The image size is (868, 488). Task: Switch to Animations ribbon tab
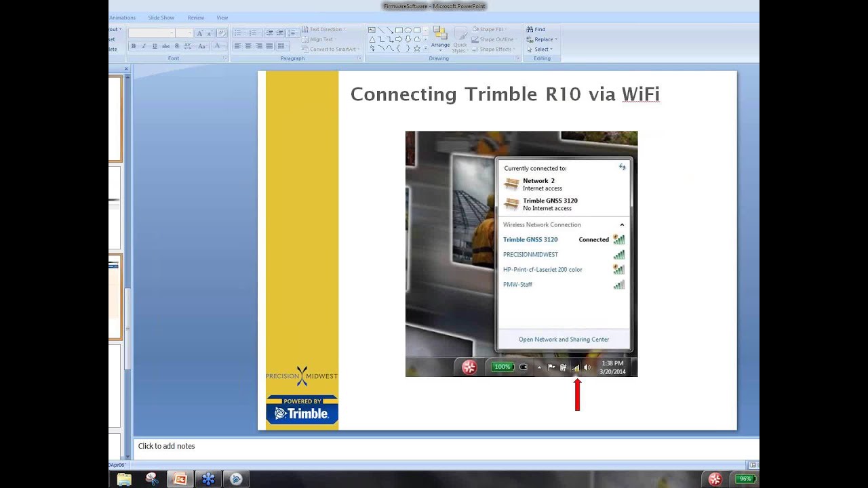pos(123,18)
